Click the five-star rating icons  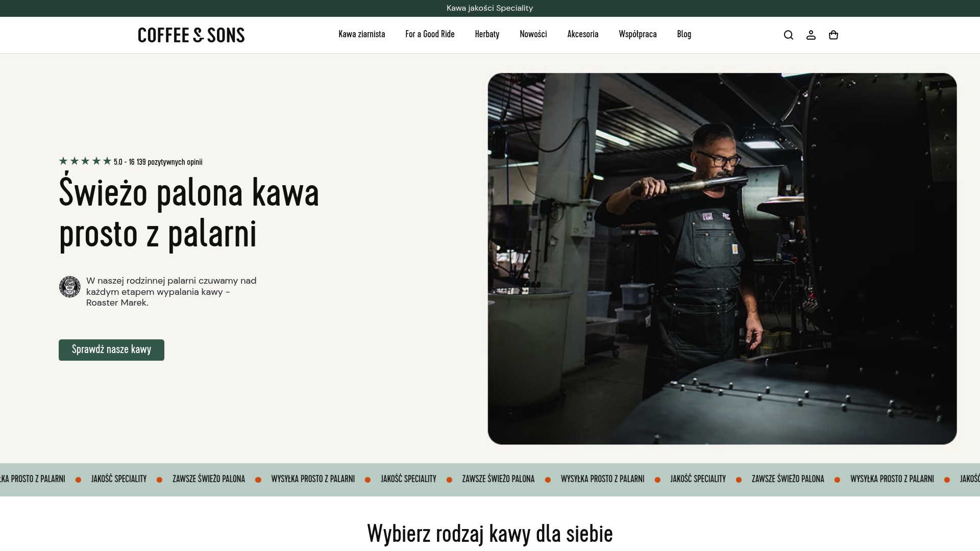tap(85, 161)
